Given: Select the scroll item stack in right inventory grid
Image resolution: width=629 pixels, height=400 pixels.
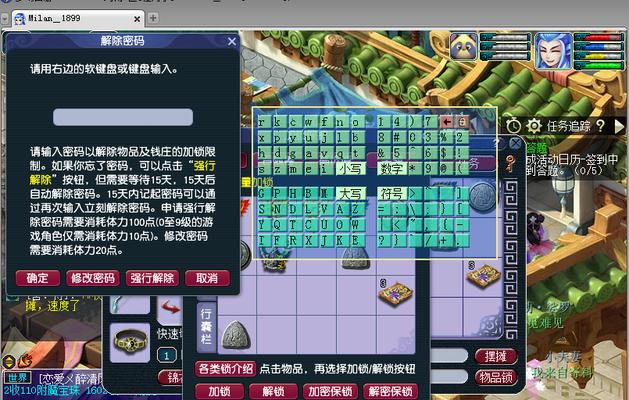Looking at the screenshot, I should tap(483, 274).
